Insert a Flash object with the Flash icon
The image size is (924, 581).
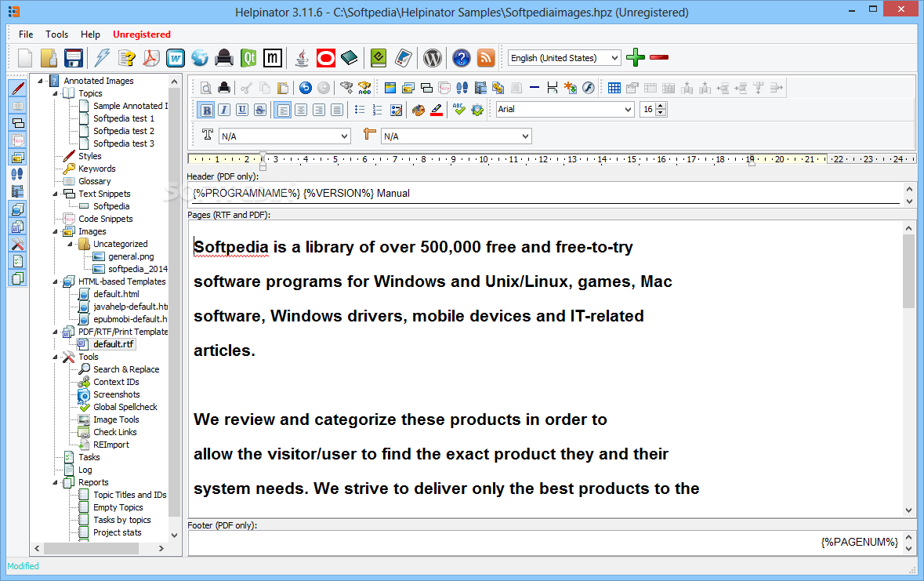coord(588,88)
